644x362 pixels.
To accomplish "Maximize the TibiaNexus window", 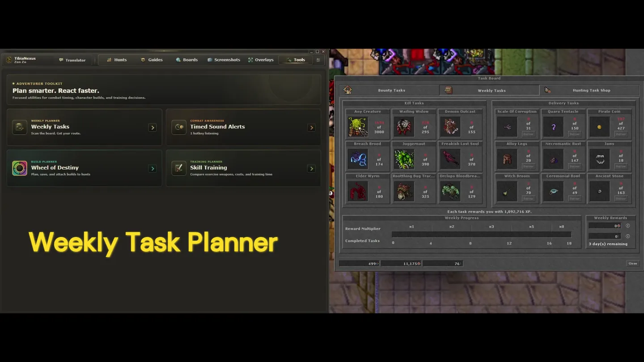I will (317, 52).
